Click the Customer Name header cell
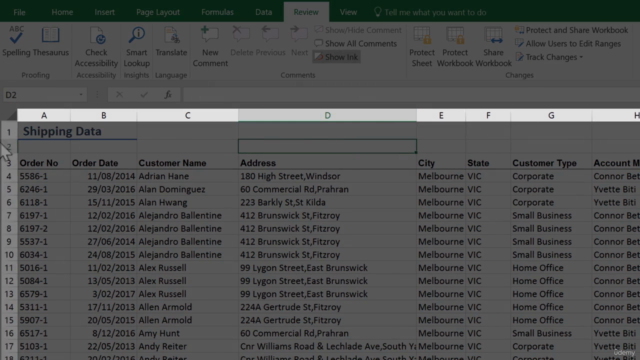The image size is (640, 360). point(187,163)
